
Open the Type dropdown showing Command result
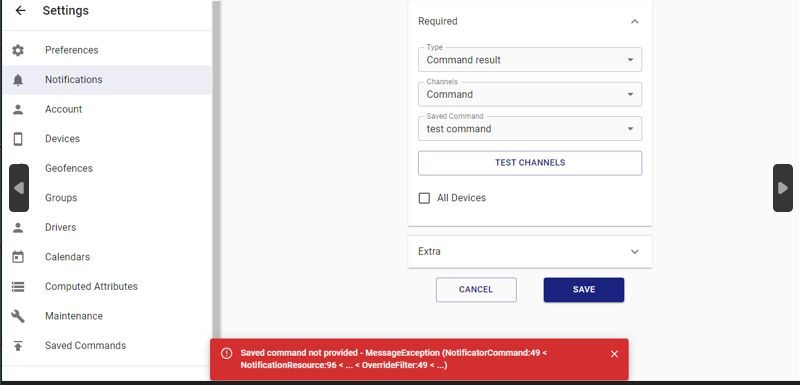(x=530, y=60)
